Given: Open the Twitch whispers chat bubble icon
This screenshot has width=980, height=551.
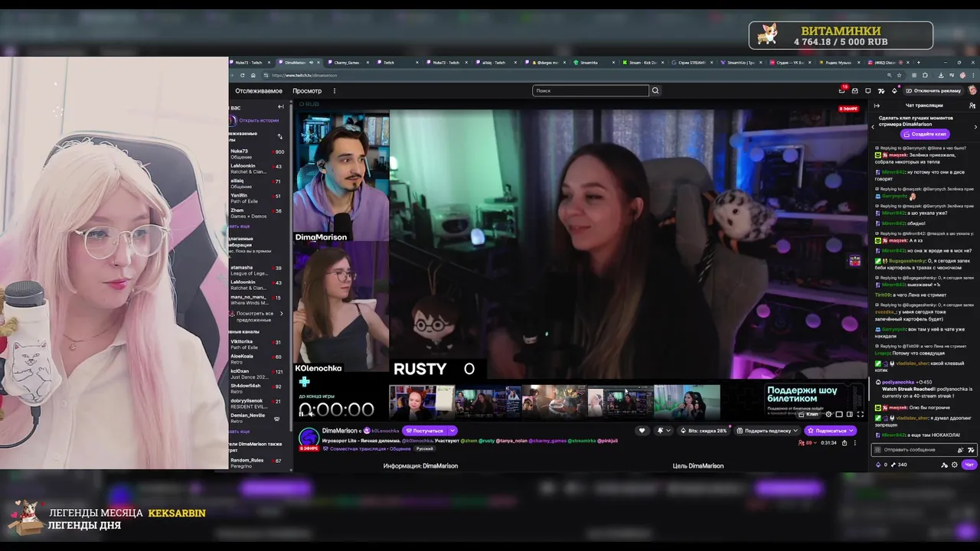Looking at the screenshot, I should click(x=868, y=90).
